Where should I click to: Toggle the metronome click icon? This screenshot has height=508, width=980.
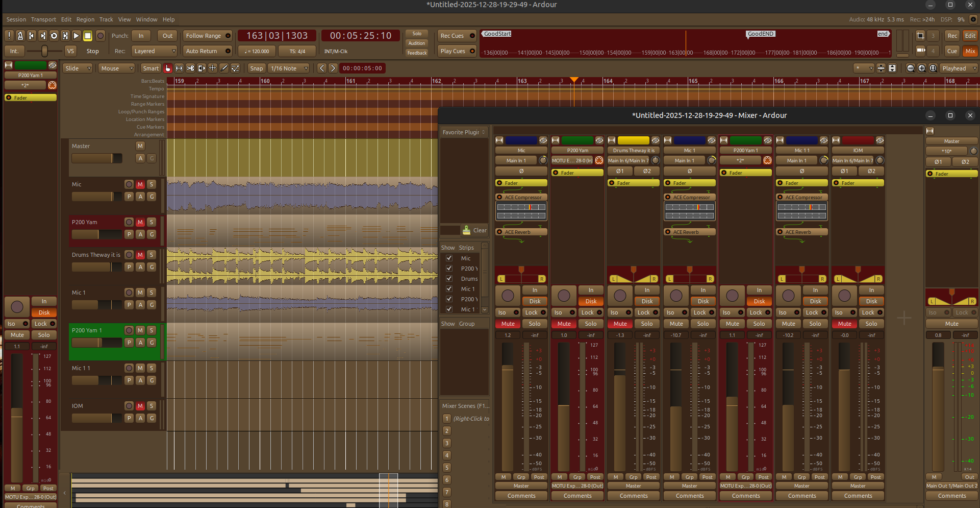click(x=20, y=36)
